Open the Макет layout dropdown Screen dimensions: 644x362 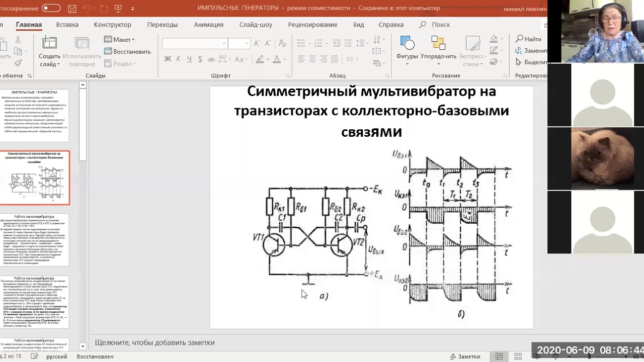pyautogui.click(x=119, y=39)
